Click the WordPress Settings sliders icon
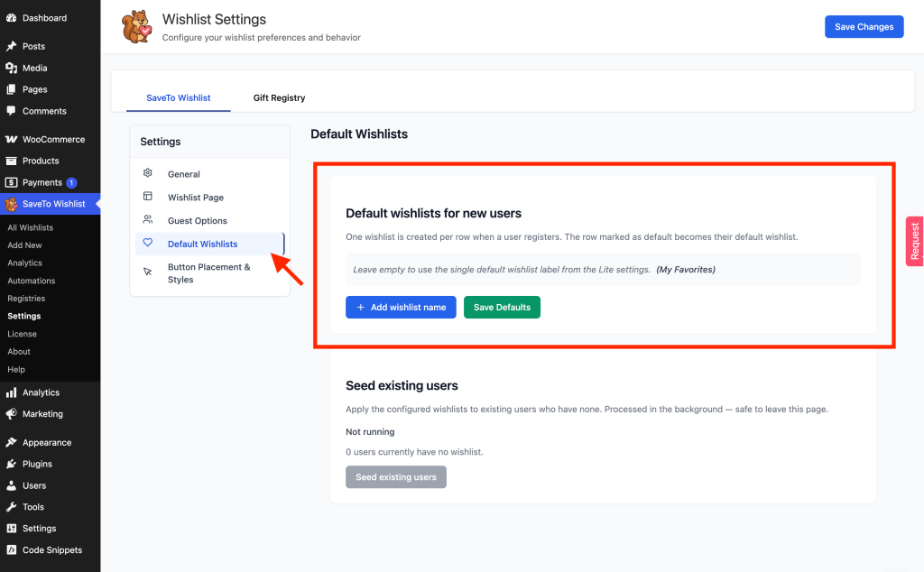Screen dimensions: 924x572 [11, 529]
